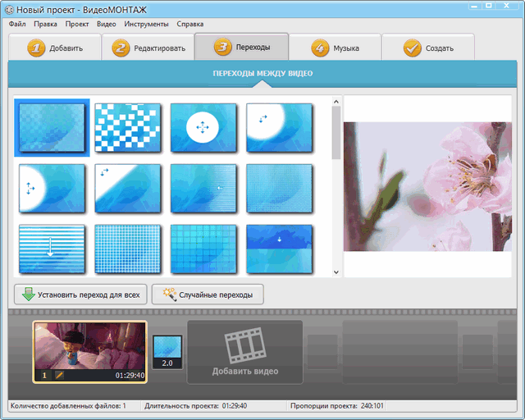525x420 pixels.
Task: Open the Создать tab
Action: click(x=427, y=48)
